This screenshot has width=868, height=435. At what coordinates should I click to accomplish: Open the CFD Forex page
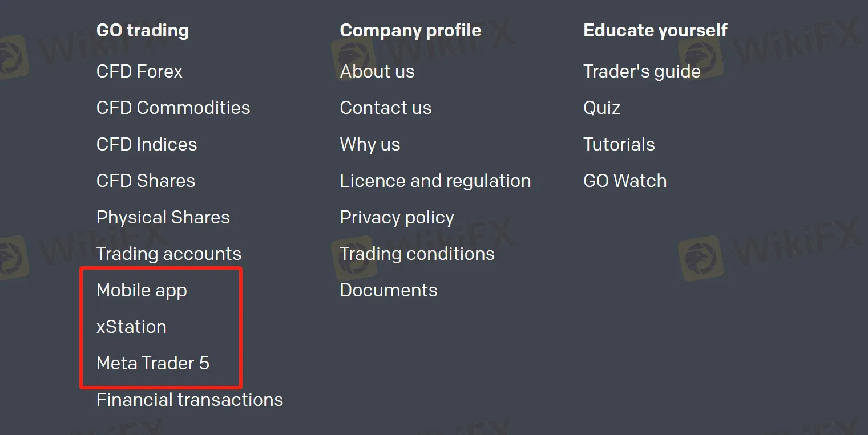pyautogui.click(x=139, y=71)
